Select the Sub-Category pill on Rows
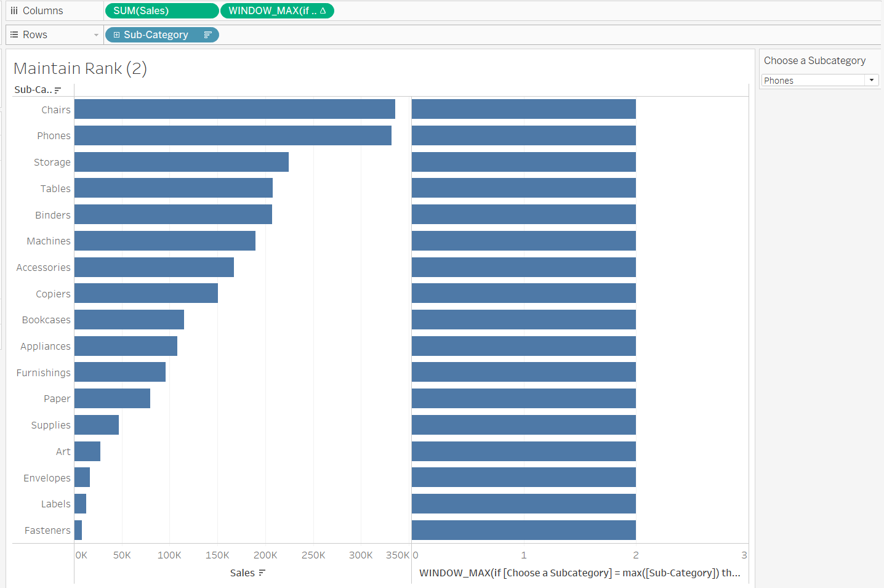Viewport: 884px width, 588px height. pyautogui.click(x=162, y=35)
